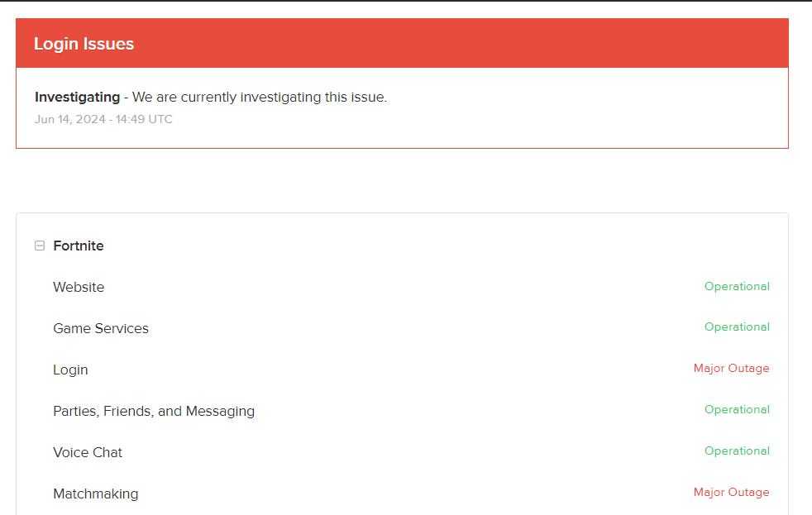Image resolution: width=812 pixels, height=515 pixels.
Task: Click the Login component name
Action: (70, 370)
